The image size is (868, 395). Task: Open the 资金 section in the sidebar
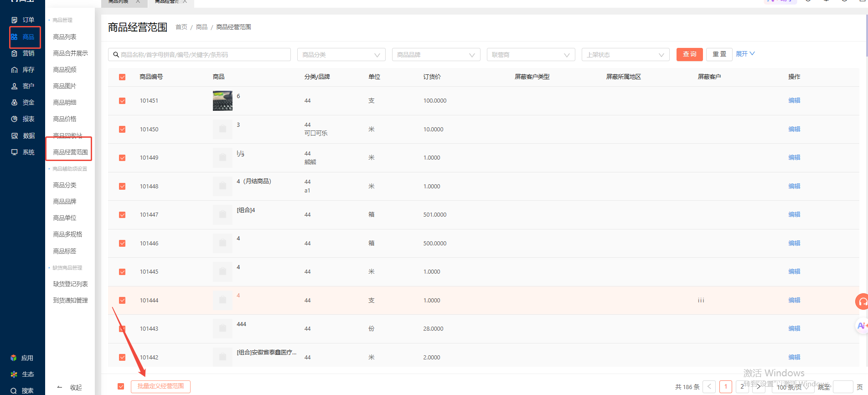click(23, 103)
